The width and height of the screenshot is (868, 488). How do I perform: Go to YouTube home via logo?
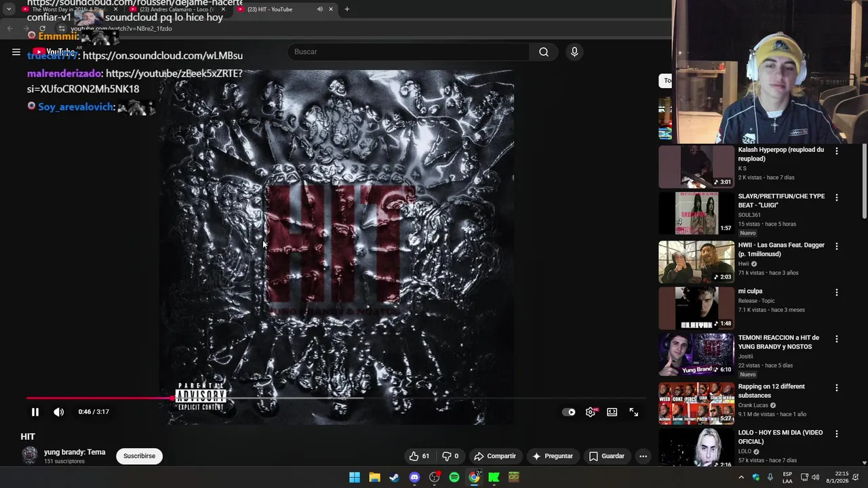(55, 52)
